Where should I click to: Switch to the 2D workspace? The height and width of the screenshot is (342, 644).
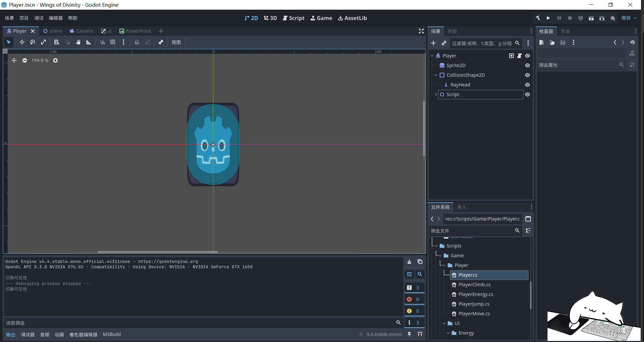(x=251, y=18)
